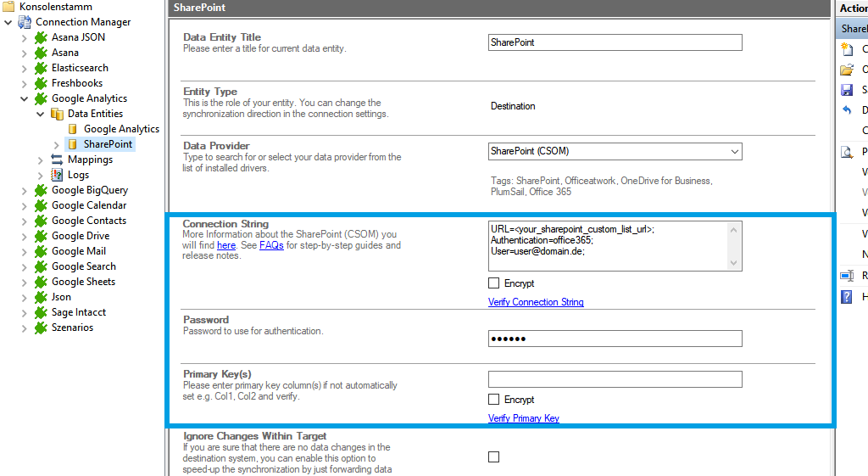Click the help question mark icon
The height and width of the screenshot is (476, 868).
846,297
